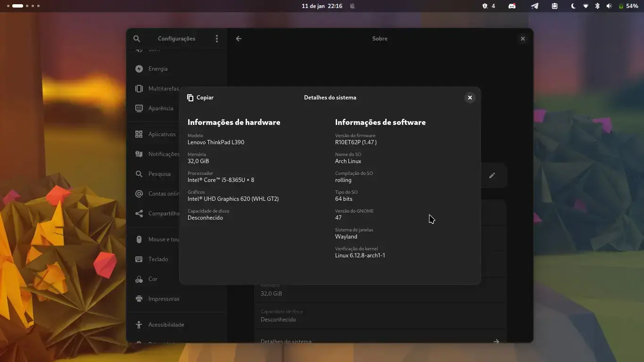Screen dimensions: 644x362
Task: Open the Cor settings panel
Action: coord(177,279)
